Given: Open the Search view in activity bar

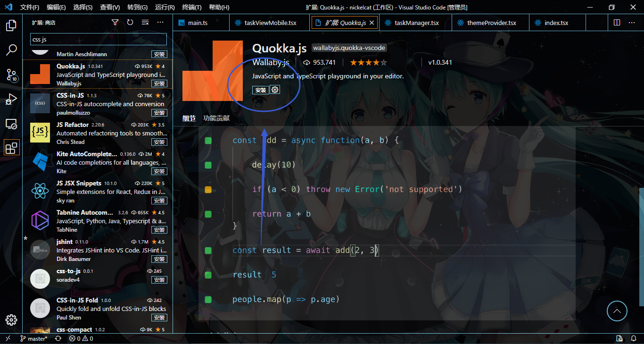Looking at the screenshot, I should coord(11,50).
